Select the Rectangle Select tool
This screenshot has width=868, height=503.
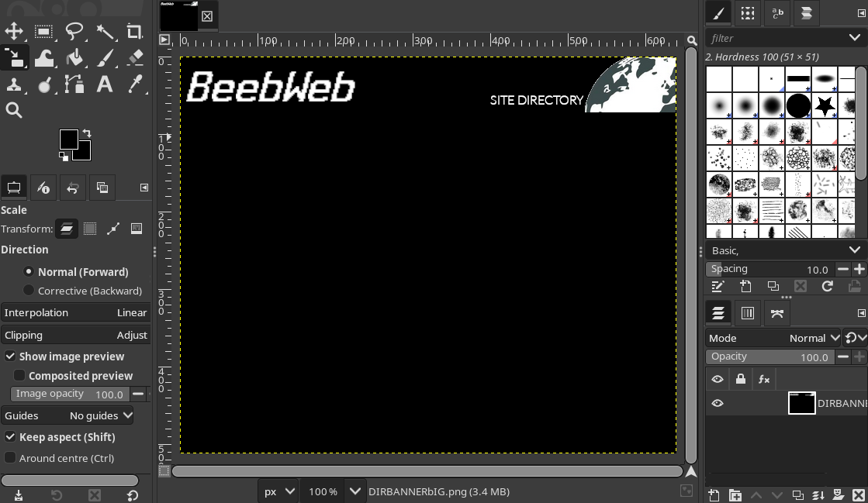[x=43, y=31]
